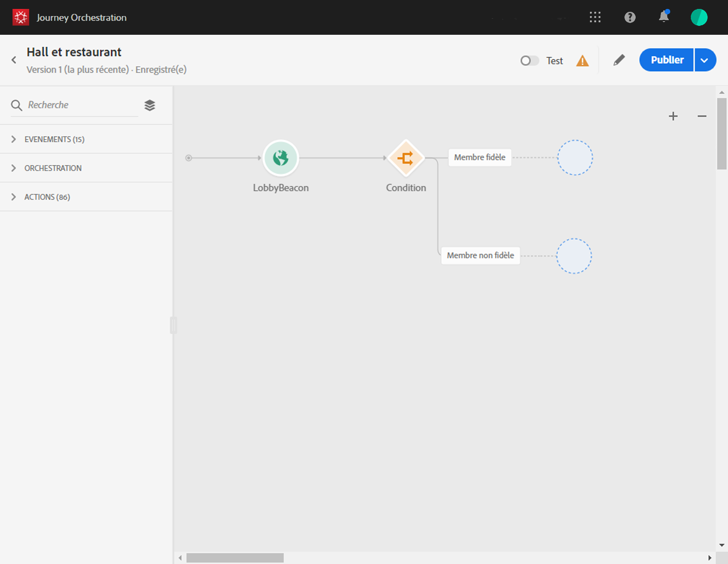Click the pencil edit properties icon
The image size is (728, 564).
pos(619,60)
